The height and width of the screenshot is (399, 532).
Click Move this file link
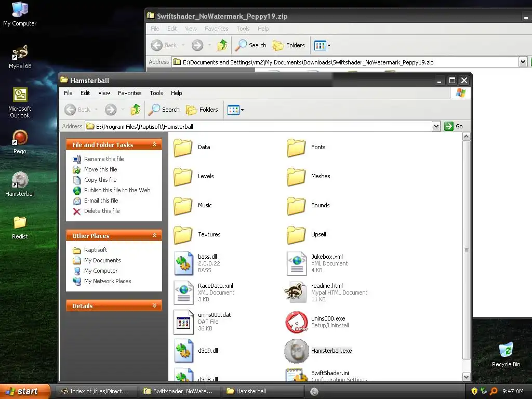pos(100,169)
